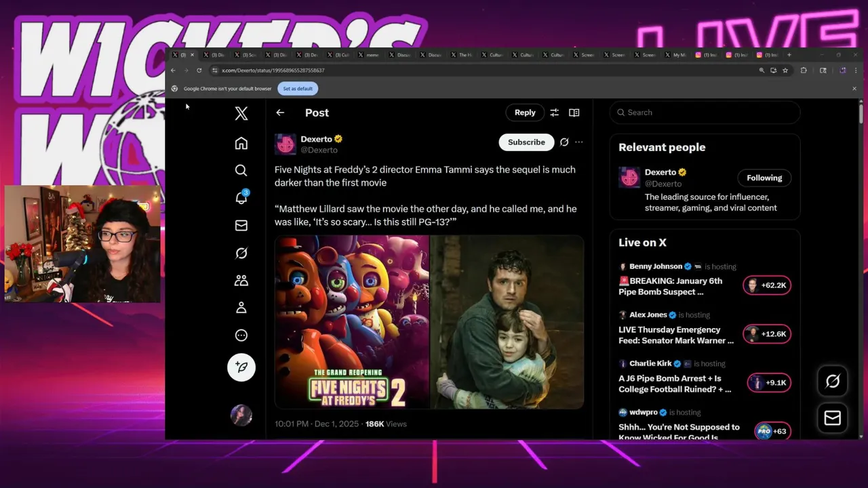The width and height of the screenshot is (868, 488).
Task: Click the Reply button in Post header
Action: tap(525, 113)
